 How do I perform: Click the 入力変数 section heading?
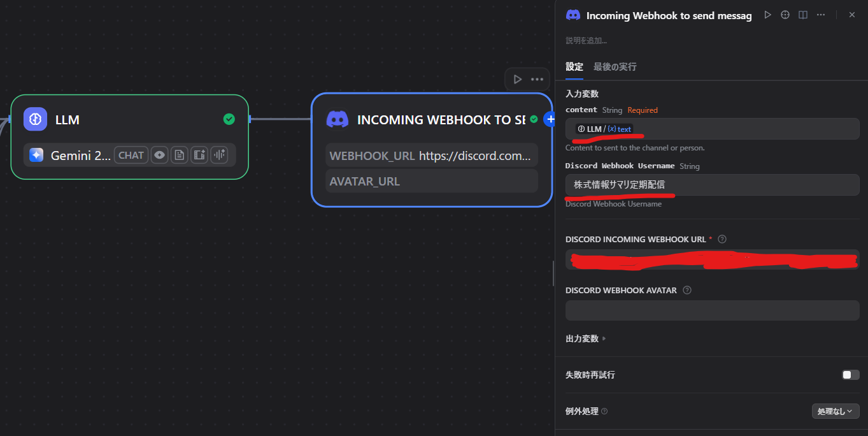coord(582,94)
